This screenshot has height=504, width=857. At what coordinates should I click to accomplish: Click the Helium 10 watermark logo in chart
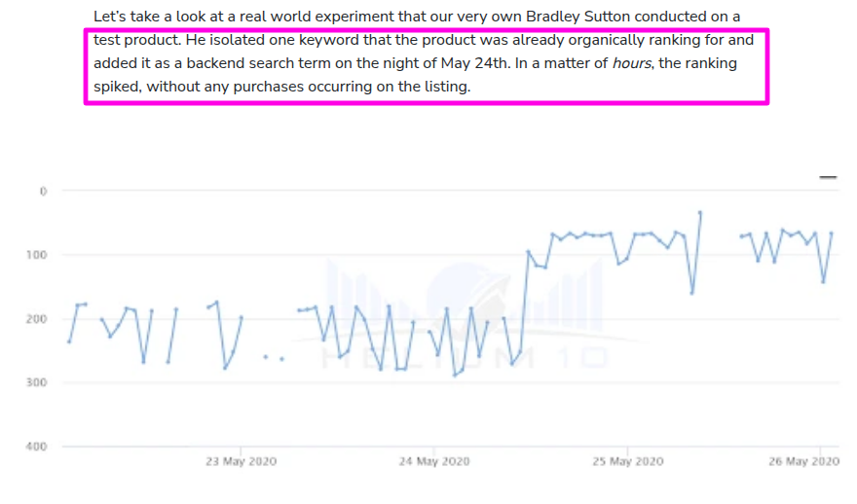(x=465, y=315)
